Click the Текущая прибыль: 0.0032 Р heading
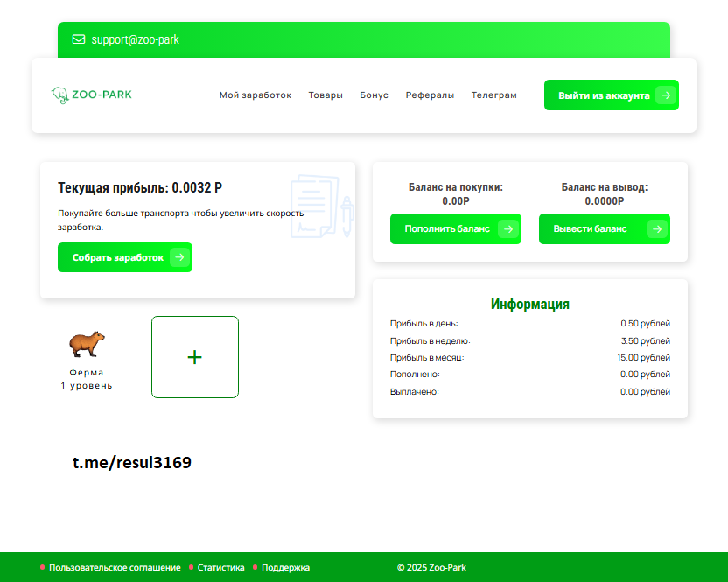Screen dimensions: 728x582 140,187
